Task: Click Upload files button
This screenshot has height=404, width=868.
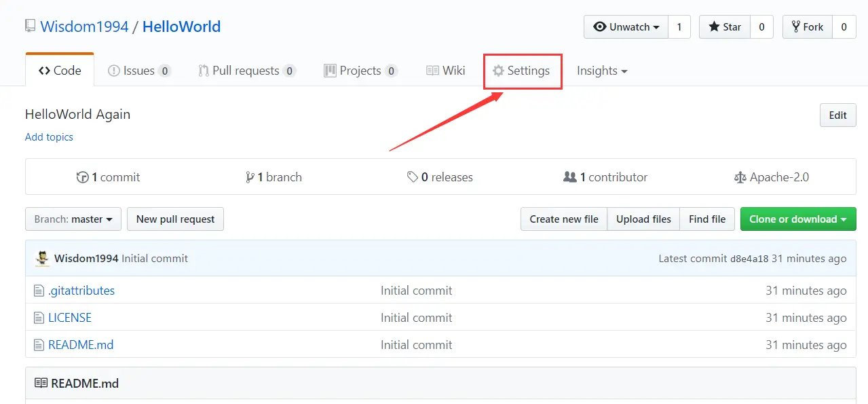Action: (643, 219)
